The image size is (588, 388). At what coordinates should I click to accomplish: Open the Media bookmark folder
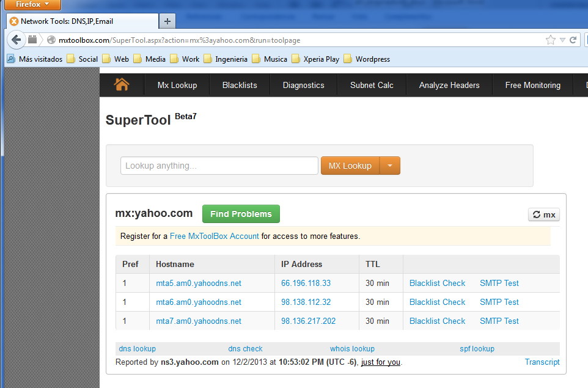tap(150, 59)
